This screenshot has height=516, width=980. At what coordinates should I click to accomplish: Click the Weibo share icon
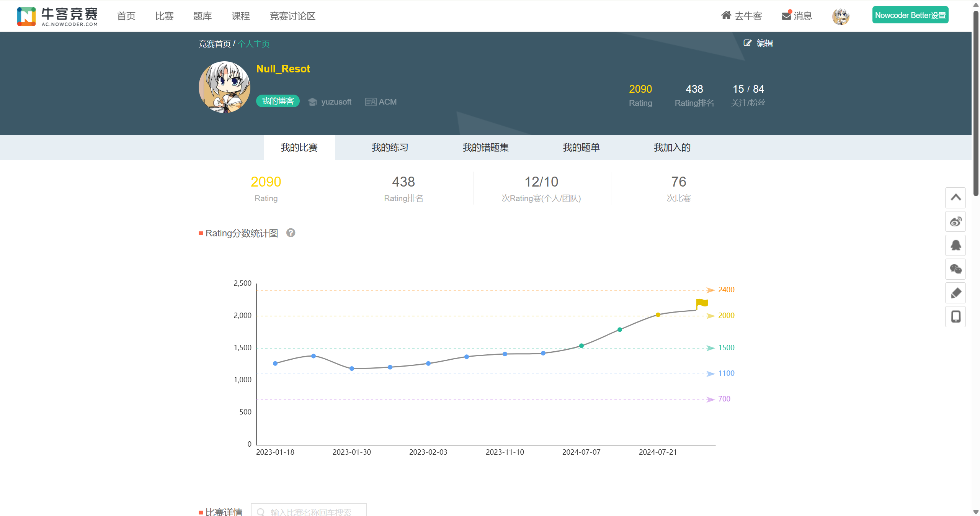[955, 222]
